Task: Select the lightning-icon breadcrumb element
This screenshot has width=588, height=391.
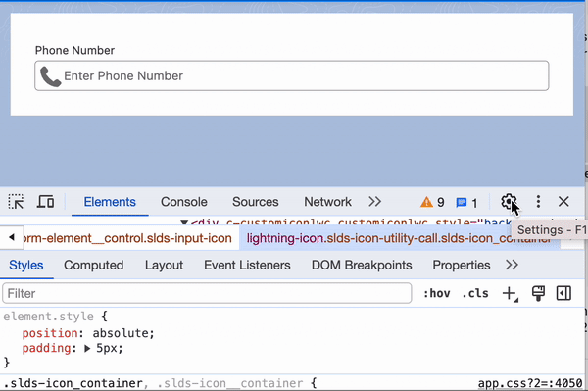Action: pyautogui.click(x=400, y=238)
